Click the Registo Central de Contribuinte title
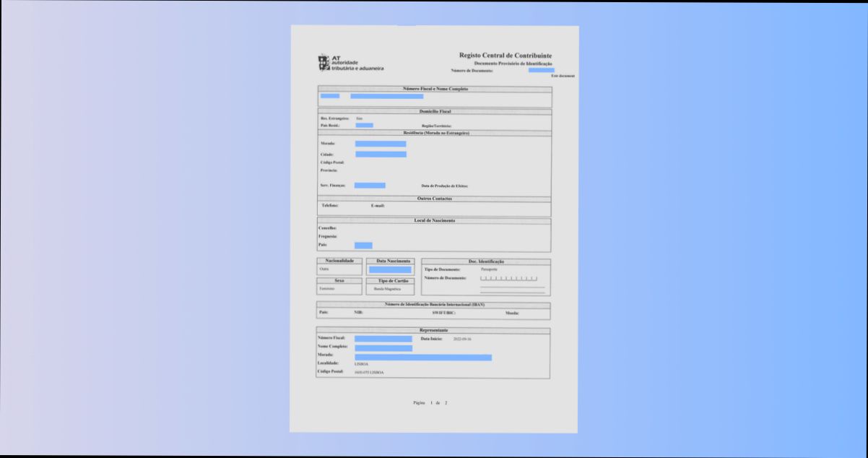Image resolution: width=868 pixels, height=458 pixels. (x=505, y=54)
